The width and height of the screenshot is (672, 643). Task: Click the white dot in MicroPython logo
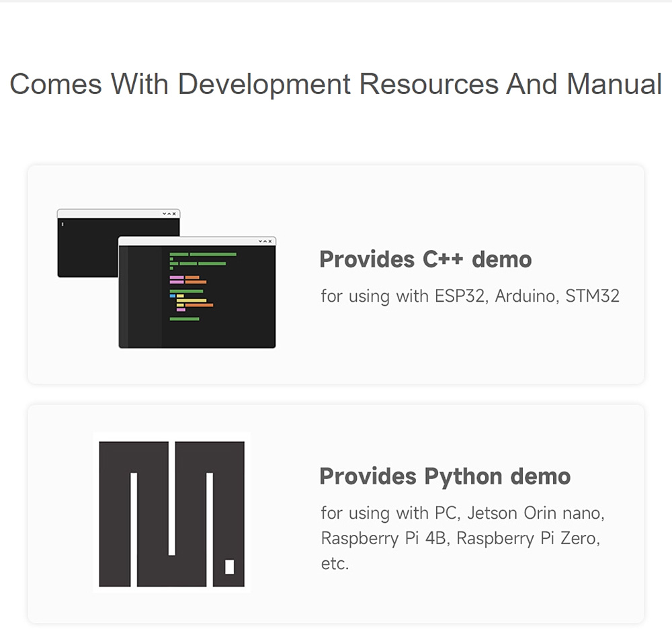[x=229, y=566]
